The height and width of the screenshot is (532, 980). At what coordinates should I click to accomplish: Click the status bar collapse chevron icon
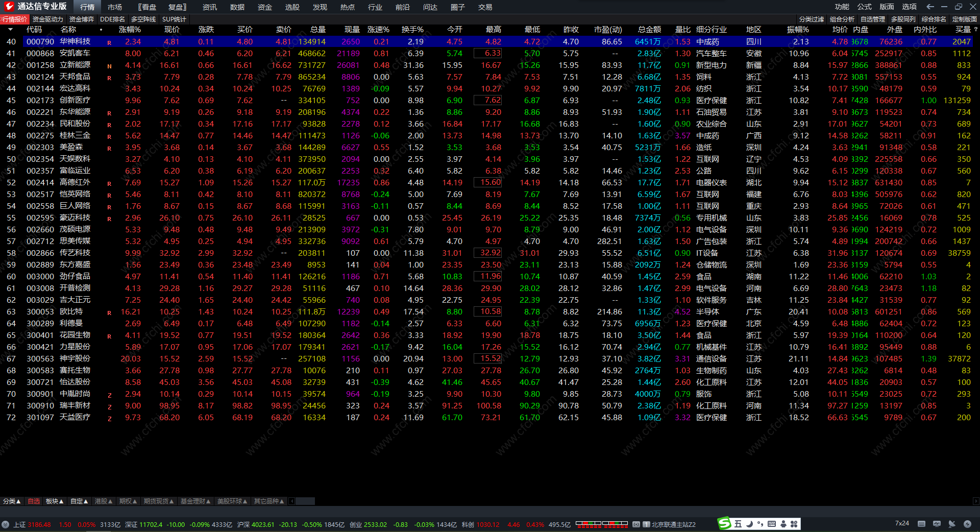coord(5,524)
